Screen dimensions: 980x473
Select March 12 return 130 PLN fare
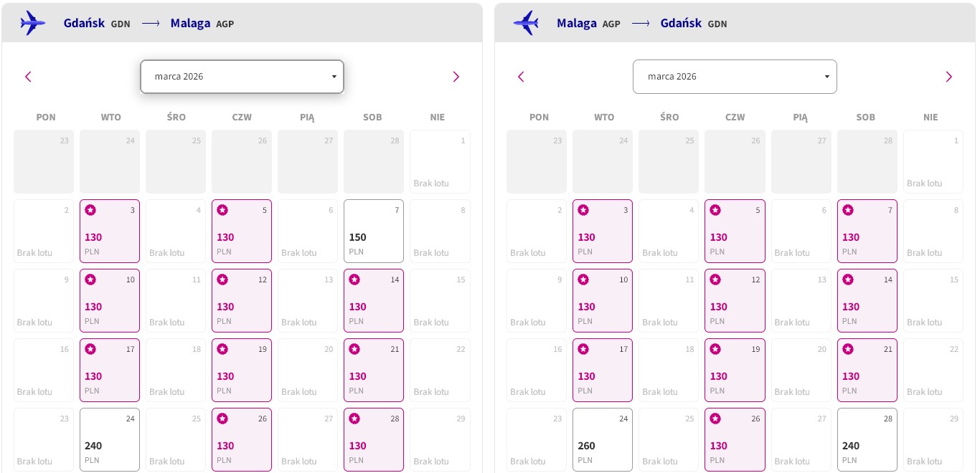coord(735,300)
